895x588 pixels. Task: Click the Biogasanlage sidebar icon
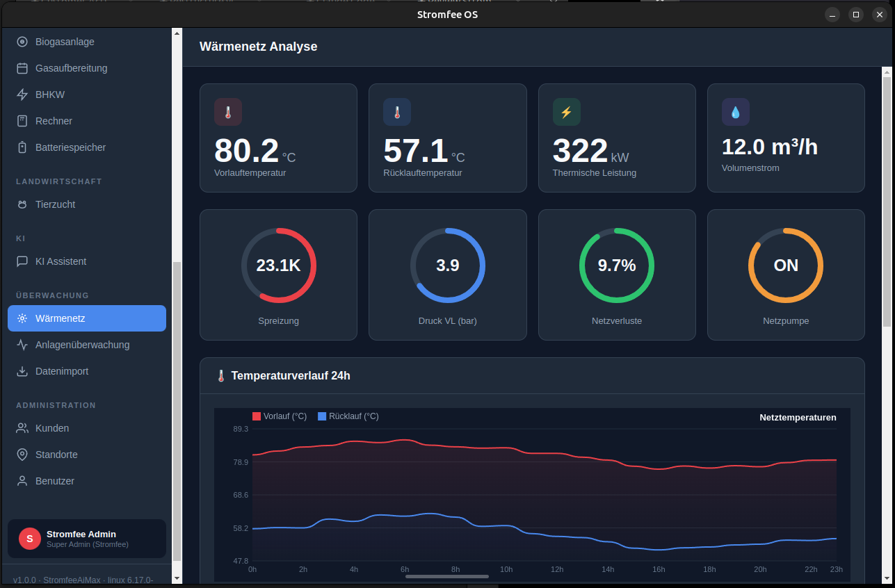(22, 42)
